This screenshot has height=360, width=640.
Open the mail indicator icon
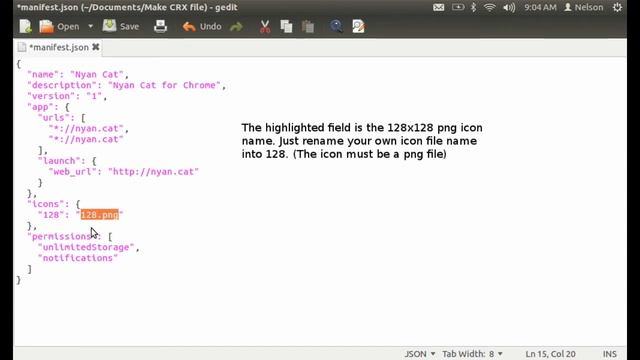point(439,7)
